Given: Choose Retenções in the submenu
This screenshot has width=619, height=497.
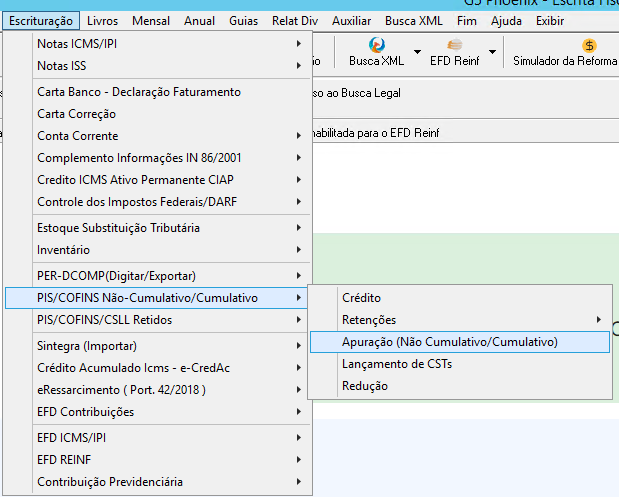Looking at the screenshot, I should 460,320.
